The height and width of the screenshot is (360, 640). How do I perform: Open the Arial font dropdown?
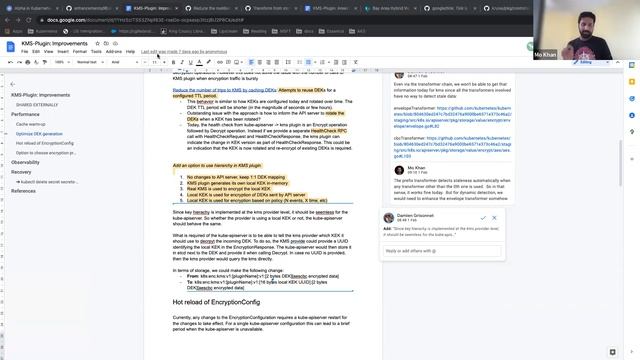124,62
